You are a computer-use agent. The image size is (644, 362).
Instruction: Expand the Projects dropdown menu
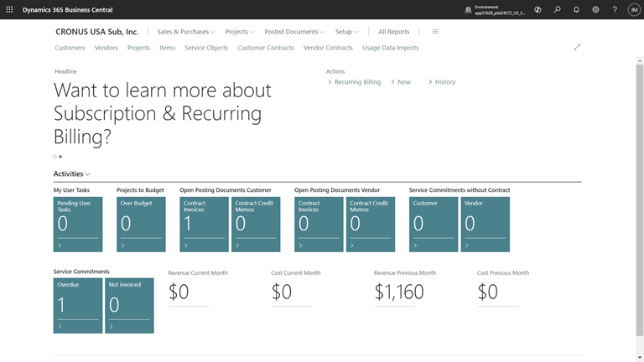click(240, 32)
